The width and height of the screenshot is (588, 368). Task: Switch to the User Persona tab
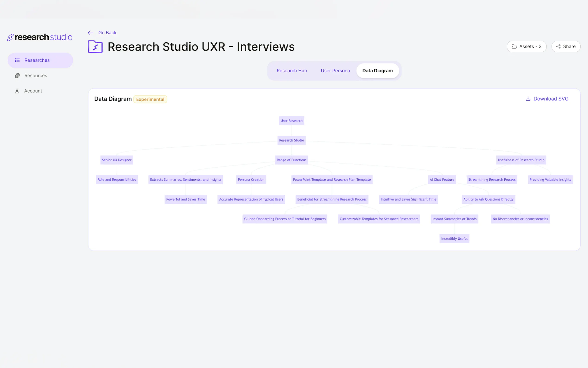(x=335, y=71)
